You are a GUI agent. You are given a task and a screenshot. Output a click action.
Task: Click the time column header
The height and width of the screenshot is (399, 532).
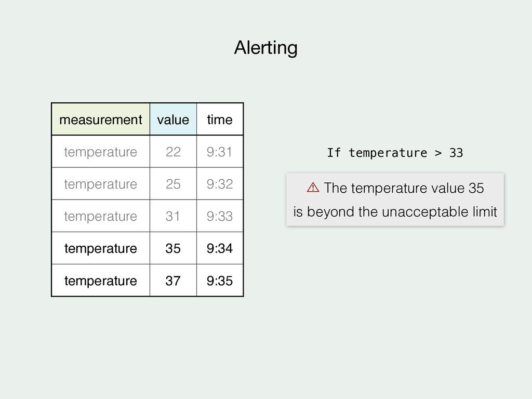click(220, 119)
